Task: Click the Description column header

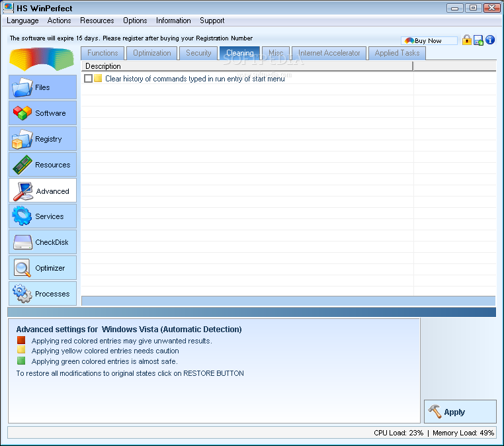Action: pyautogui.click(x=247, y=66)
